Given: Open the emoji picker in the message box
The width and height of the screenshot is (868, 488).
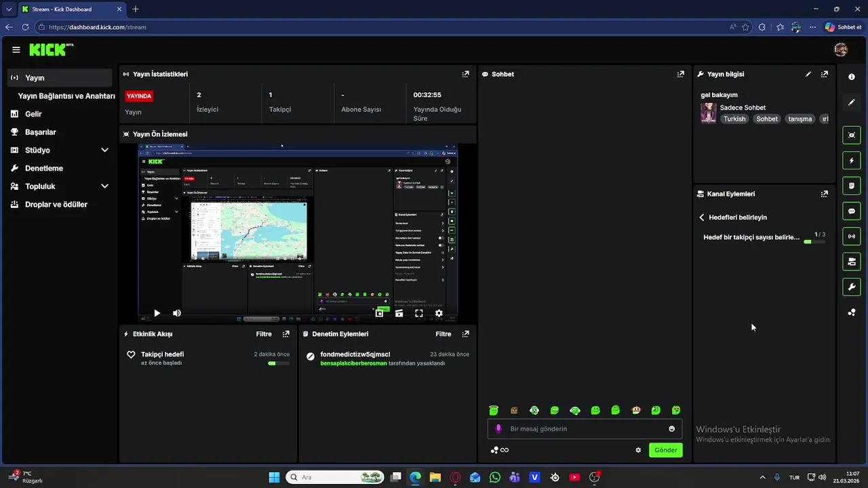Looking at the screenshot, I should (x=671, y=429).
